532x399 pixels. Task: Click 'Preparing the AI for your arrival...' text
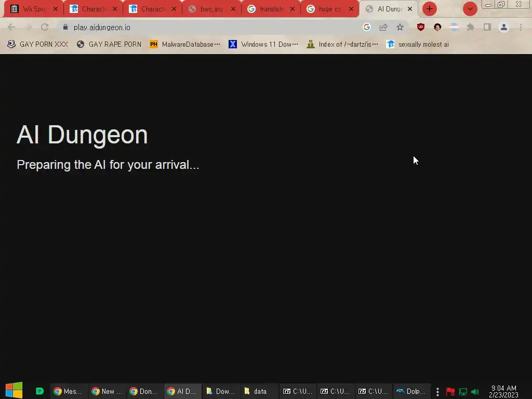click(x=108, y=165)
